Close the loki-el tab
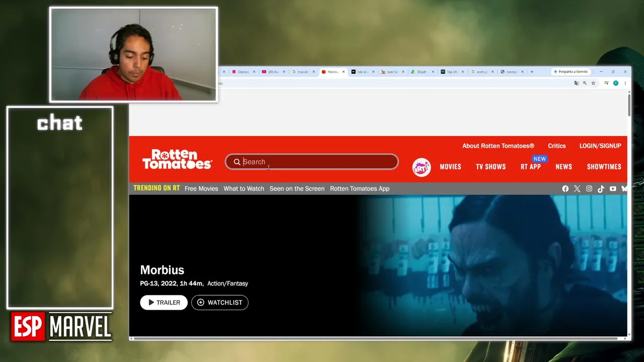The image size is (644, 362). pyautogui.click(x=373, y=72)
